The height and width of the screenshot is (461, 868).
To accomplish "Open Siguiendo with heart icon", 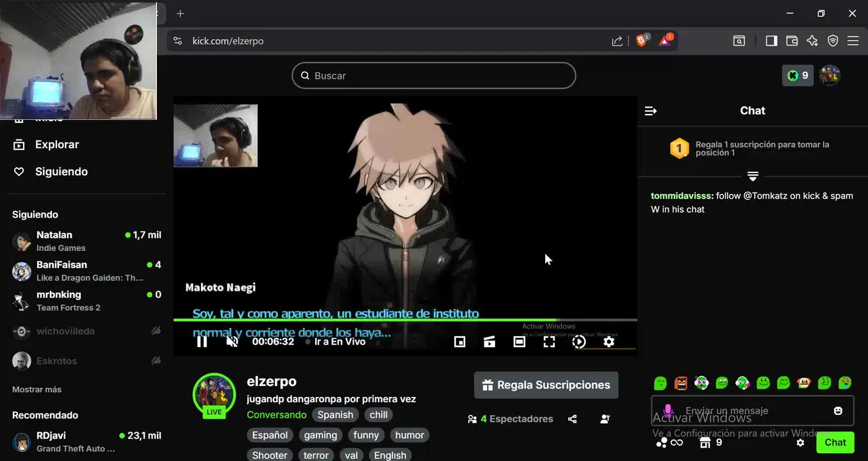I will 51,172.
